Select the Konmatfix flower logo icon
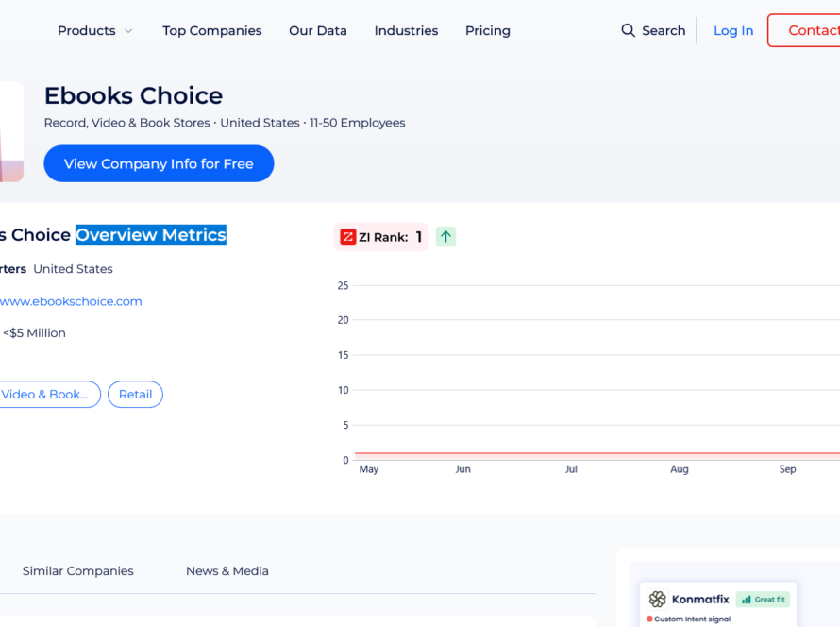The width and height of the screenshot is (840, 627). coord(658,599)
